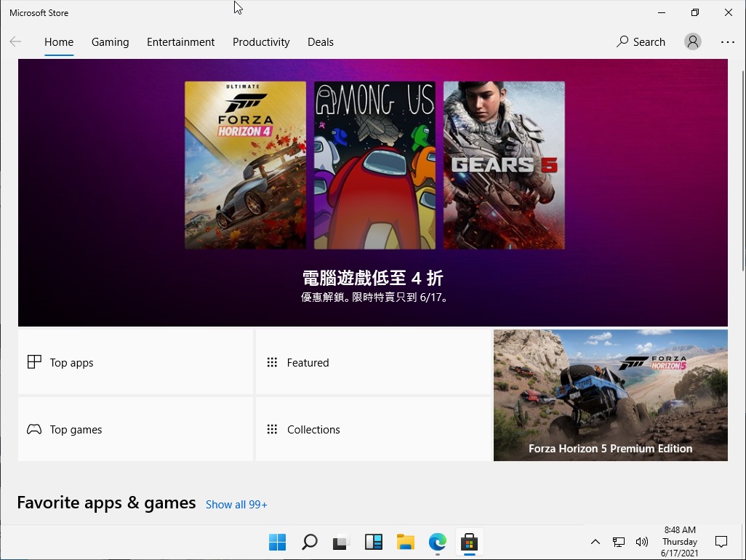Open Forza Horizon 5 Premium Edition
746x560 pixels.
pos(610,395)
